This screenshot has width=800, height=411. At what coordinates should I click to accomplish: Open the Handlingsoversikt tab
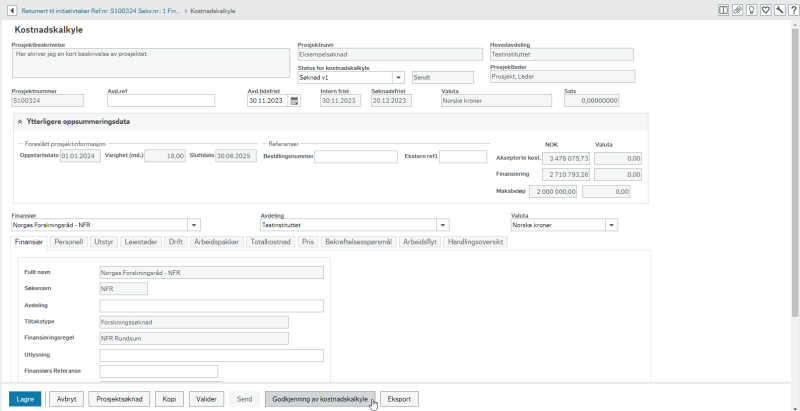click(x=476, y=242)
